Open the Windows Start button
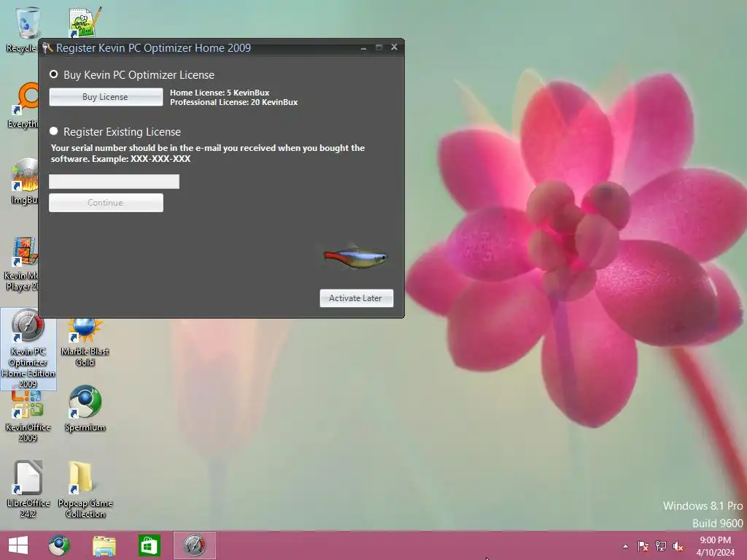Viewport: 747px width, 560px height. (18, 545)
